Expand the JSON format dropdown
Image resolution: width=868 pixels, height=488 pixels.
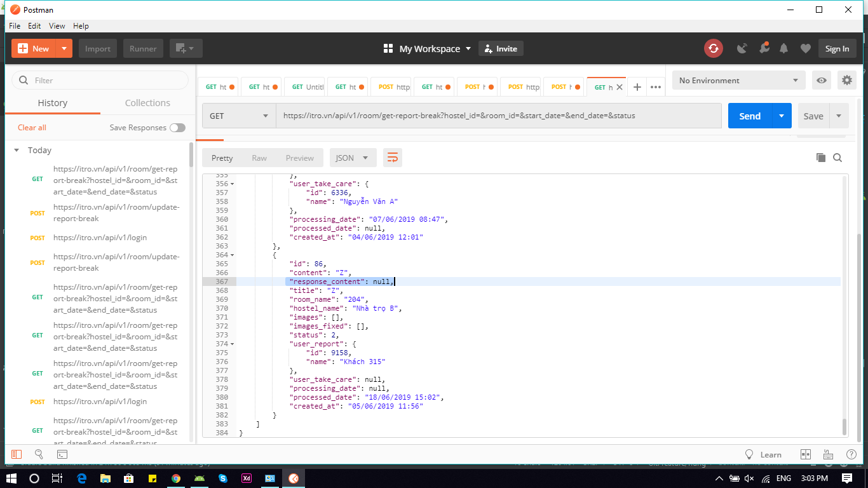(353, 158)
